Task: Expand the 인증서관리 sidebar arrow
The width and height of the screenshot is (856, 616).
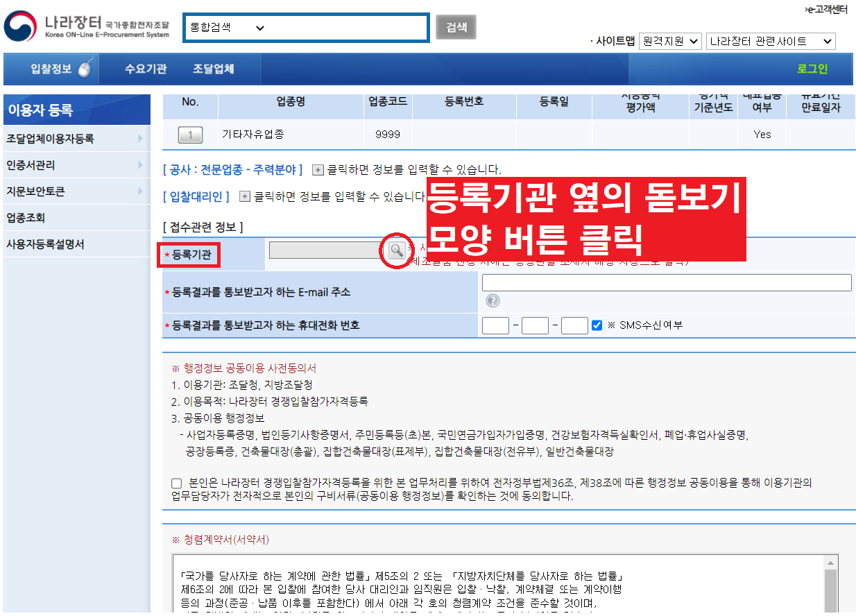Action: point(140,165)
